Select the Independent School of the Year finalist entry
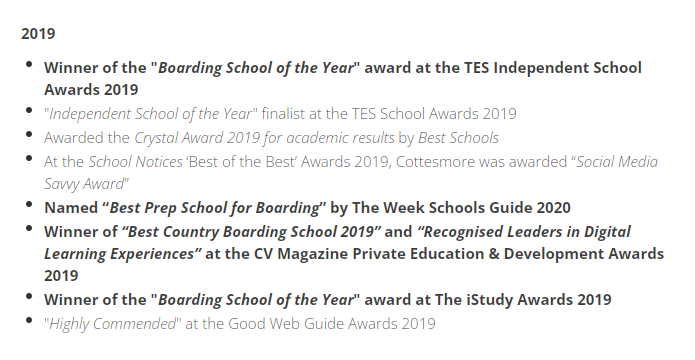695x360 pixels. point(280,113)
